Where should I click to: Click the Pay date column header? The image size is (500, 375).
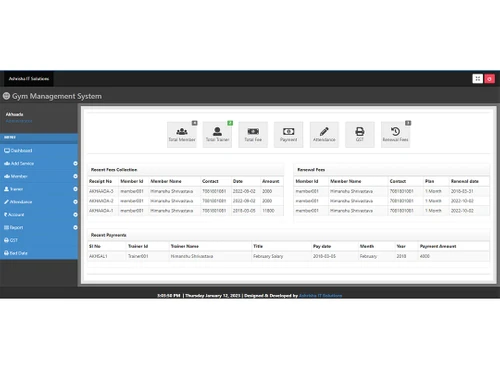[x=322, y=246]
